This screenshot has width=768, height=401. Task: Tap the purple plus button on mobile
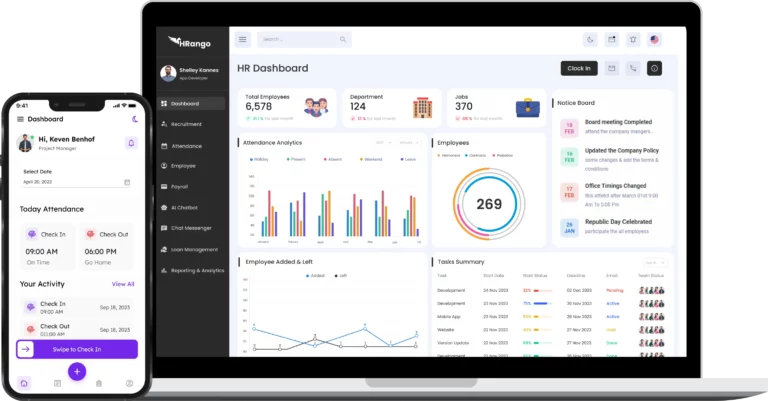pyautogui.click(x=77, y=371)
